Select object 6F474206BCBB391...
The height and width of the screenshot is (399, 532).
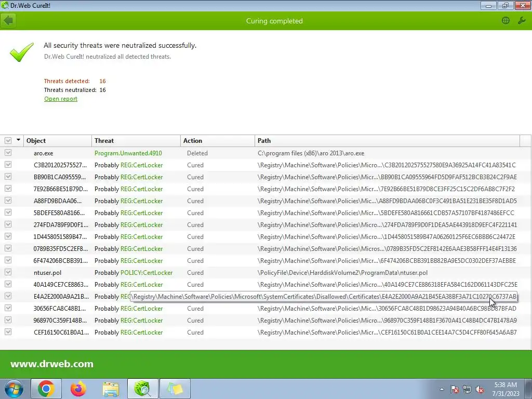click(x=60, y=261)
